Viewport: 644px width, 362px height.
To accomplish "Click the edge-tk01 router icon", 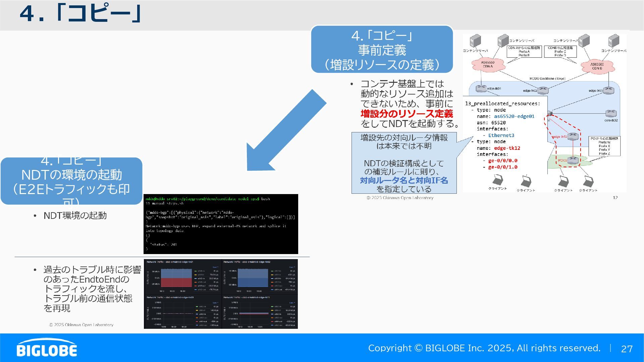I will click(481, 88).
